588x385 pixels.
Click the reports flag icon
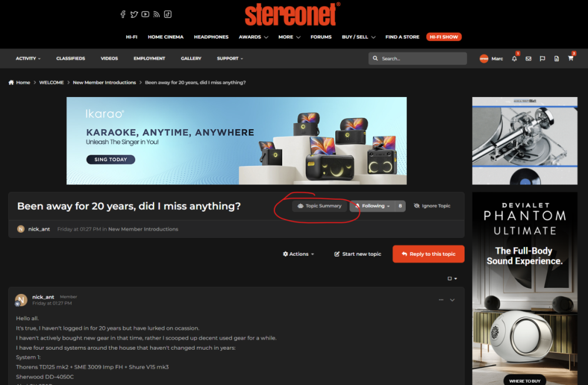point(542,59)
